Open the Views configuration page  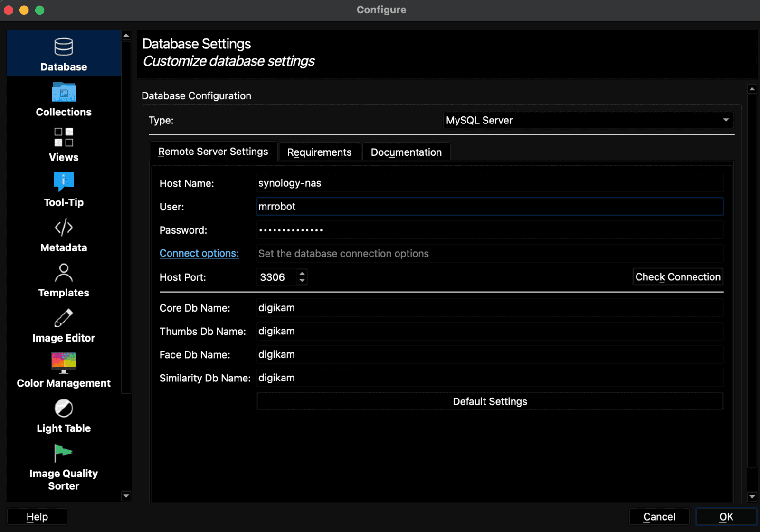[63, 142]
